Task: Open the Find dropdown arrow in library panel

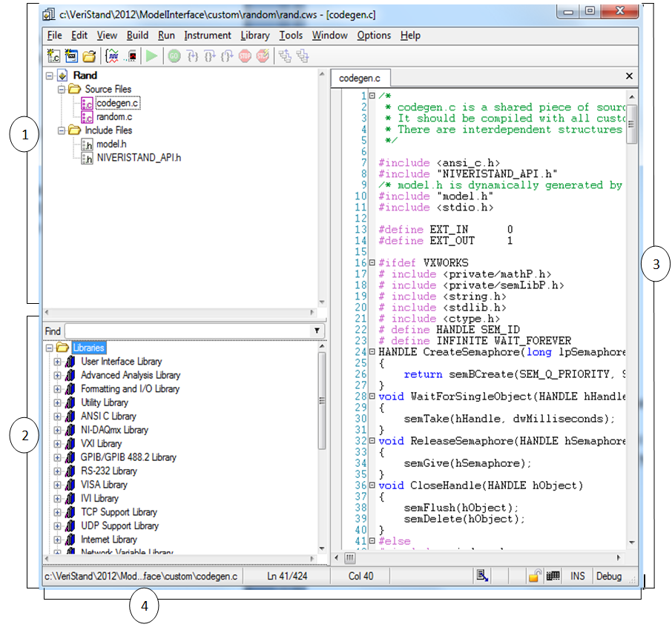Action: tap(317, 331)
